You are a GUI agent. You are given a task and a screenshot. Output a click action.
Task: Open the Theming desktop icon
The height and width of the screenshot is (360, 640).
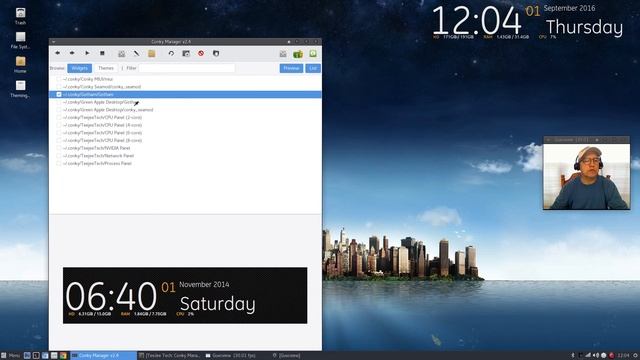[20, 89]
